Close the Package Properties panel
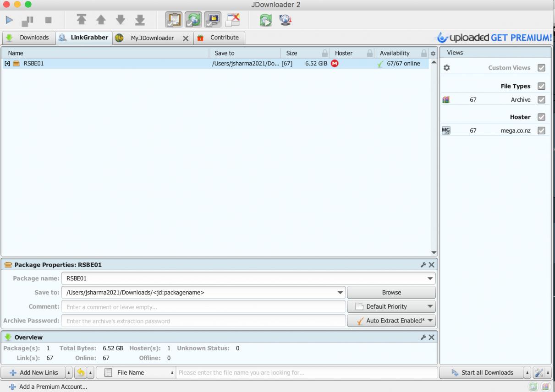This screenshot has height=392, width=555. click(x=431, y=265)
